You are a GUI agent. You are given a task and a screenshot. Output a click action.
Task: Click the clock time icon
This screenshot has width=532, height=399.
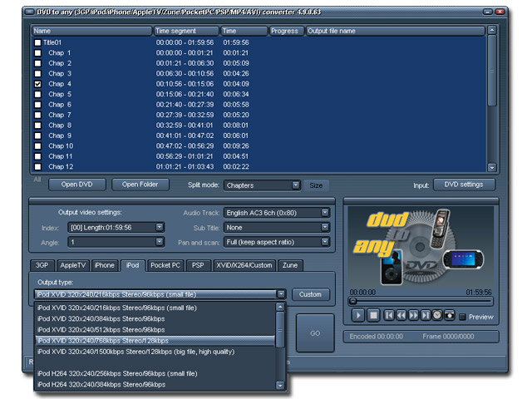(437, 315)
